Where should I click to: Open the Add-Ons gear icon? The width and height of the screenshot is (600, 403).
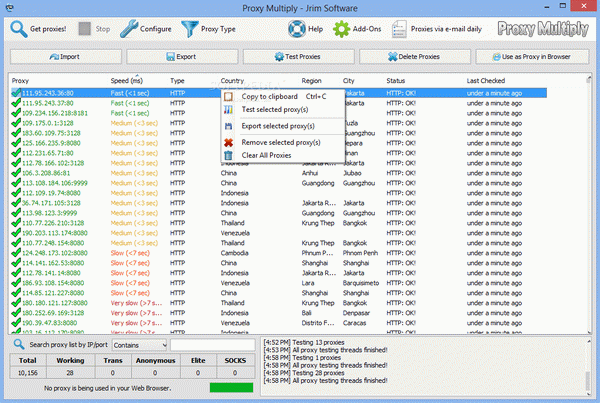click(x=341, y=29)
